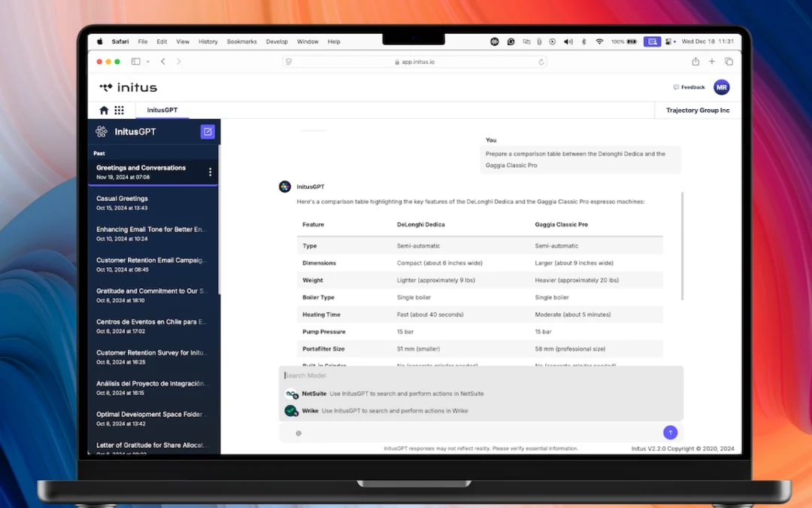Open Optimal Development Space Folder conversation
Viewport: 812px width, 508px height.
click(153, 418)
